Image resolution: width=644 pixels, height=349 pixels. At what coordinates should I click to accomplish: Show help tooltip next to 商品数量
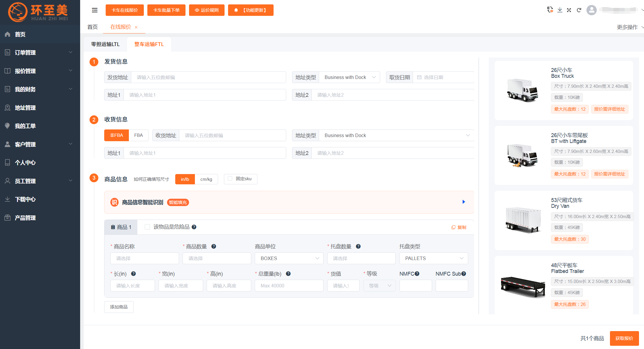click(214, 246)
